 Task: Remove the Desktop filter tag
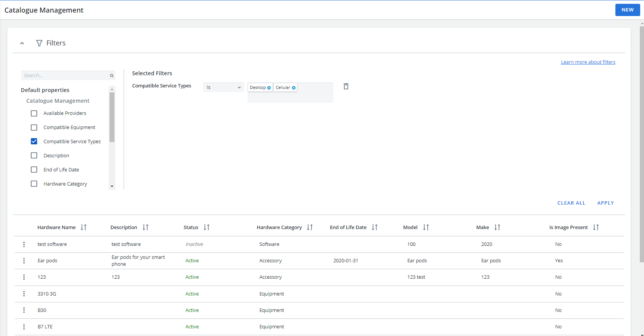(x=269, y=88)
